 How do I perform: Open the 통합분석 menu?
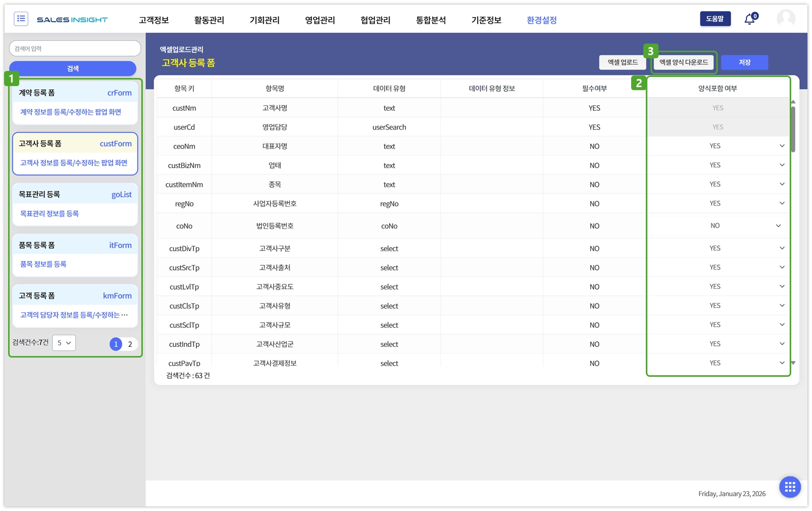(431, 20)
